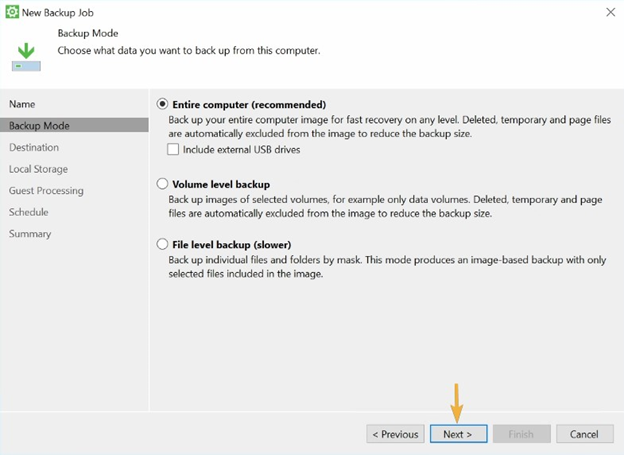Click the Include external USB drives label
Viewport: 624px width, 455px height.
point(242,149)
